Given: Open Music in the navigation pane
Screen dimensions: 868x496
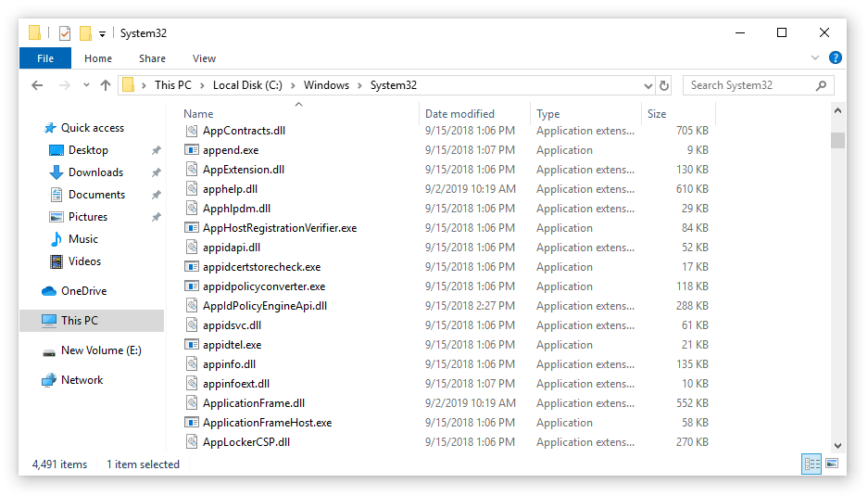Looking at the screenshot, I should pos(83,239).
